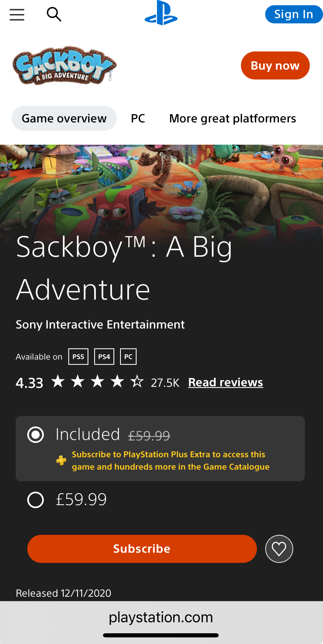The height and width of the screenshot is (644, 323).
Task: Click the Sign In button
Action: (x=294, y=14)
